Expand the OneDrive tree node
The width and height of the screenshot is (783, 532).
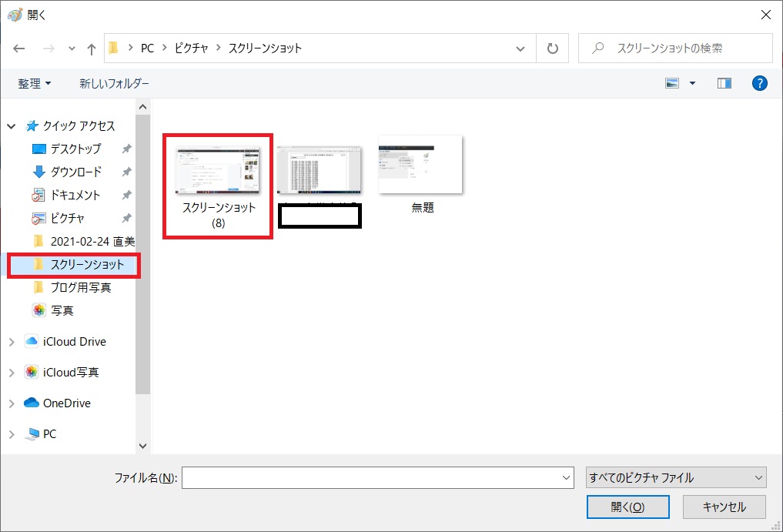[12, 404]
